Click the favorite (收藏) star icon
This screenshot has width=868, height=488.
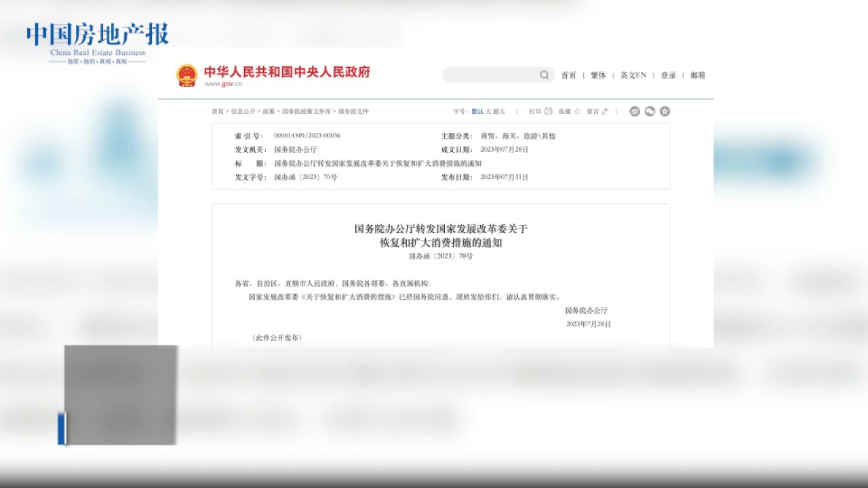point(577,111)
